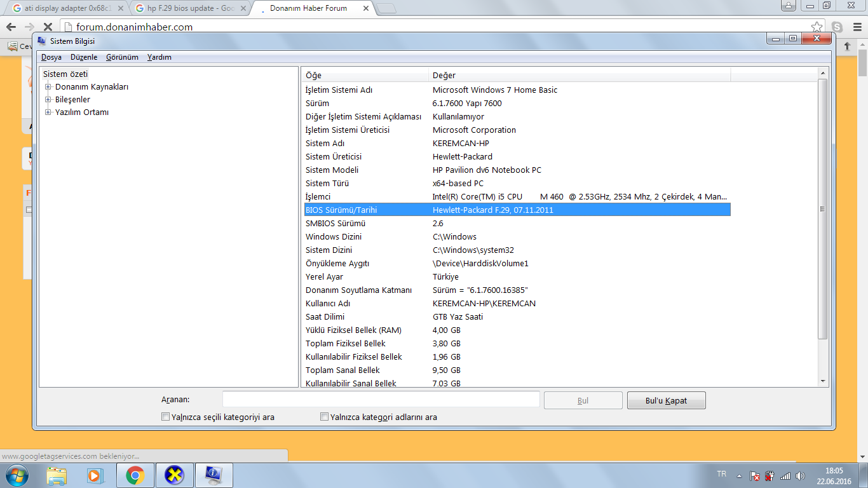
Task: Open the Yardım menu
Action: (x=159, y=57)
